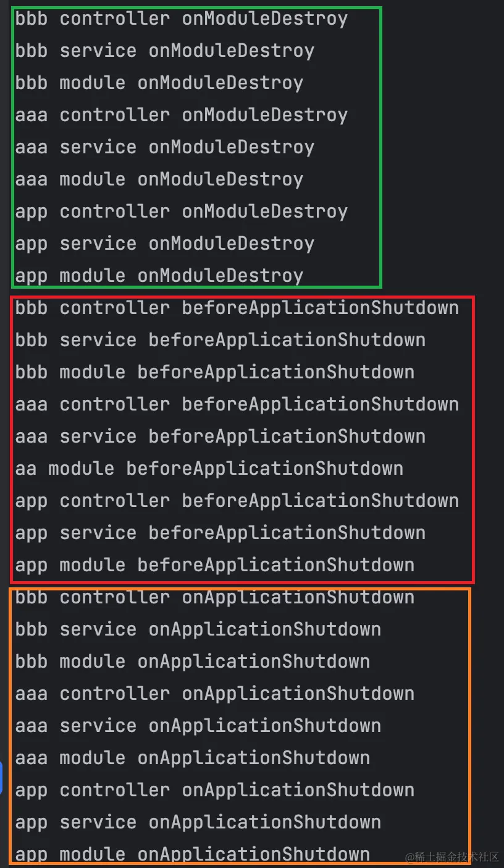Select 'aaa module onApplicationShutdown' line
Image resolution: width=504 pixels, height=868 pixels.
tap(193, 758)
